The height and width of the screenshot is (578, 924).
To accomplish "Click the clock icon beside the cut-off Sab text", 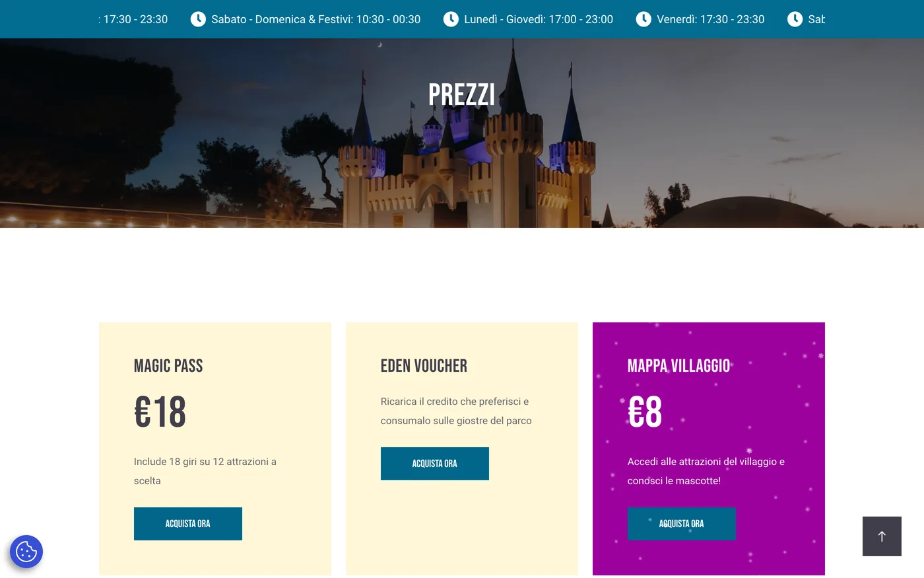I will point(795,19).
